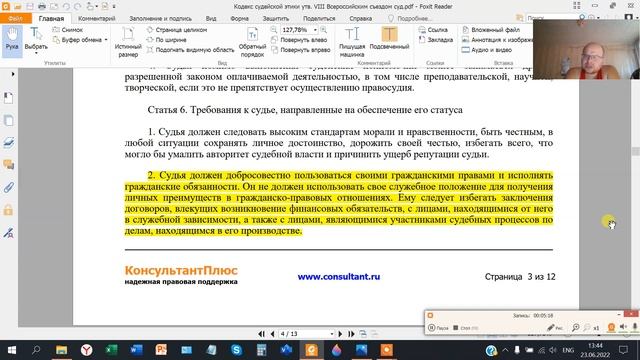Click the Redo arrow in quick access toolbar
Viewport: 640px width, 360px height.
[x=78, y=6]
